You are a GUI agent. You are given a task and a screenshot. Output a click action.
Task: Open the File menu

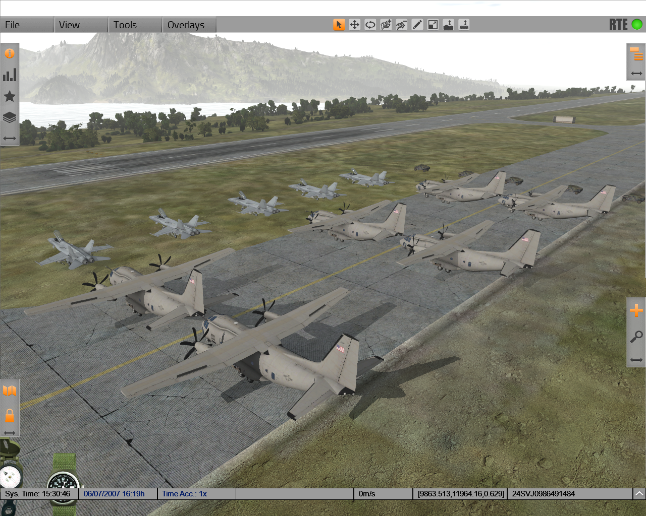tap(13, 25)
